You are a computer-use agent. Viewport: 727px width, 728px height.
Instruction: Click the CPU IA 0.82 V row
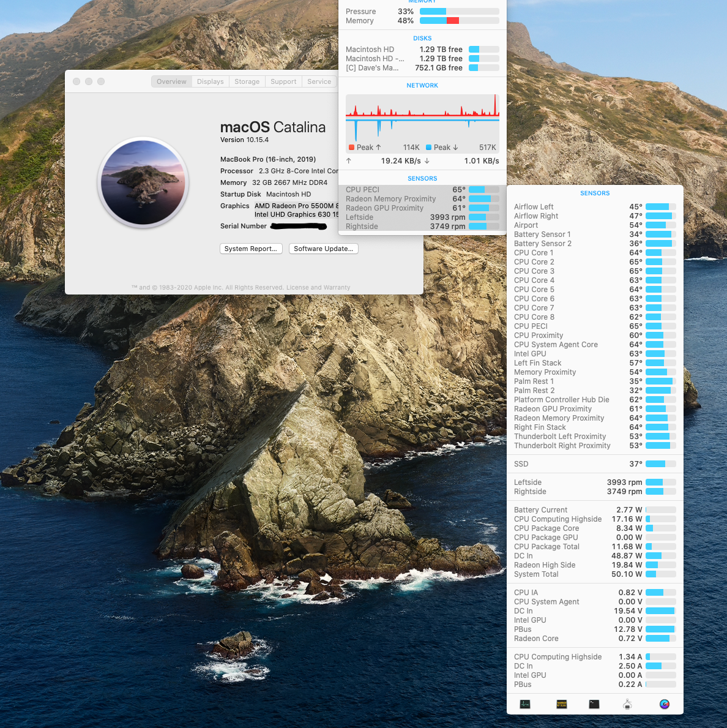[595, 593]
